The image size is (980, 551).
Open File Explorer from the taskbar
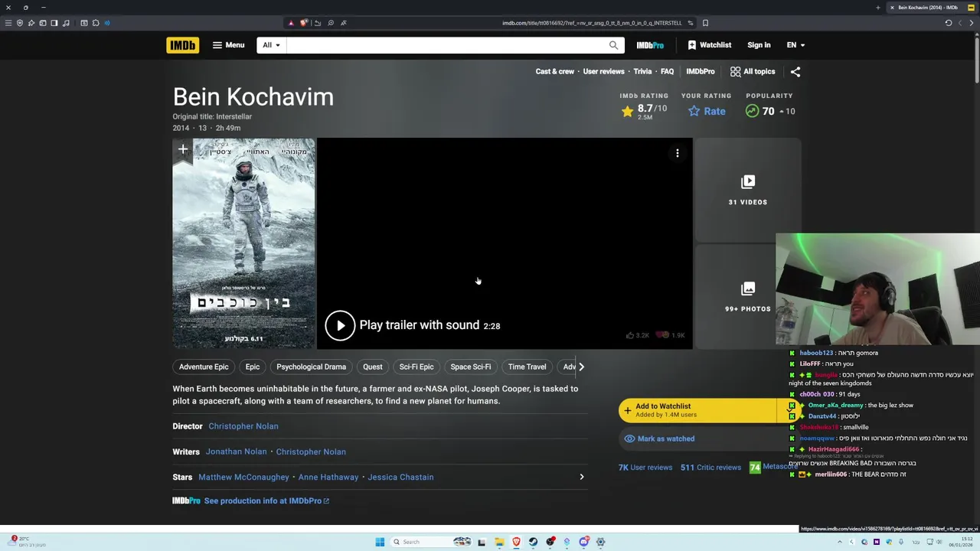pyautogui.click(x=499, y=542)
